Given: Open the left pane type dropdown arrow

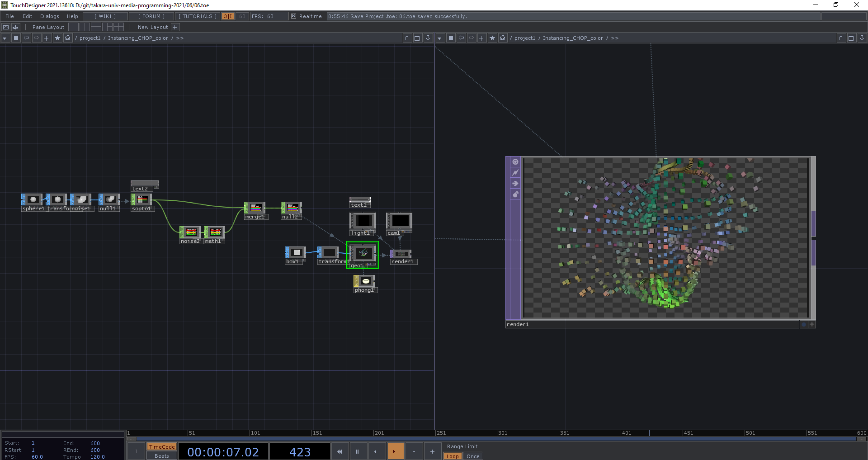Looking at the screenshot, I should [x=5, y=38].
